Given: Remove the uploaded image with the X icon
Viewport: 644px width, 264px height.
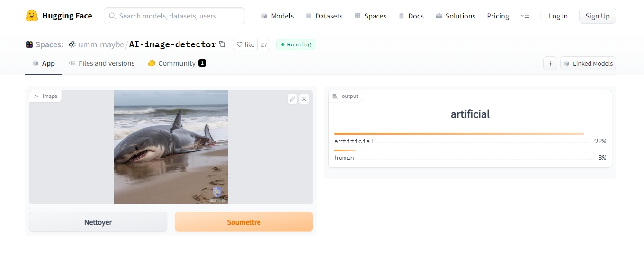Looking at the screenshot, I should [x=304, y=99].
